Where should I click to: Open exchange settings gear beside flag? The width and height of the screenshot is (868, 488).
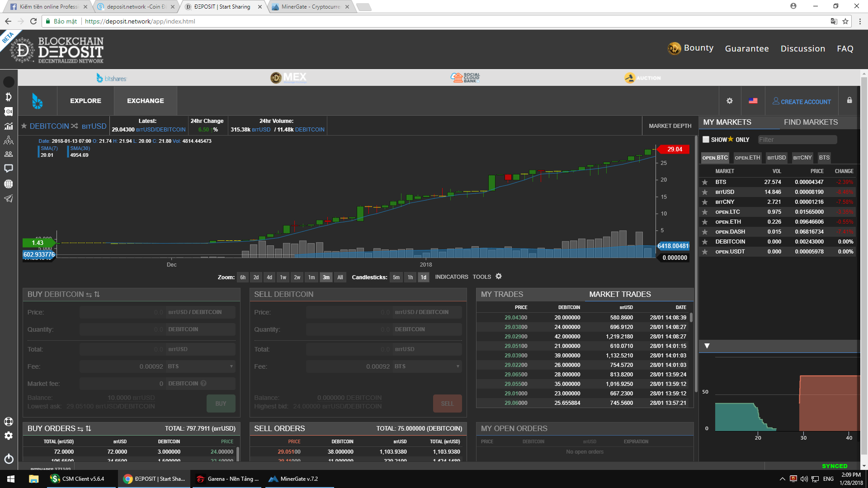(729, 101)
